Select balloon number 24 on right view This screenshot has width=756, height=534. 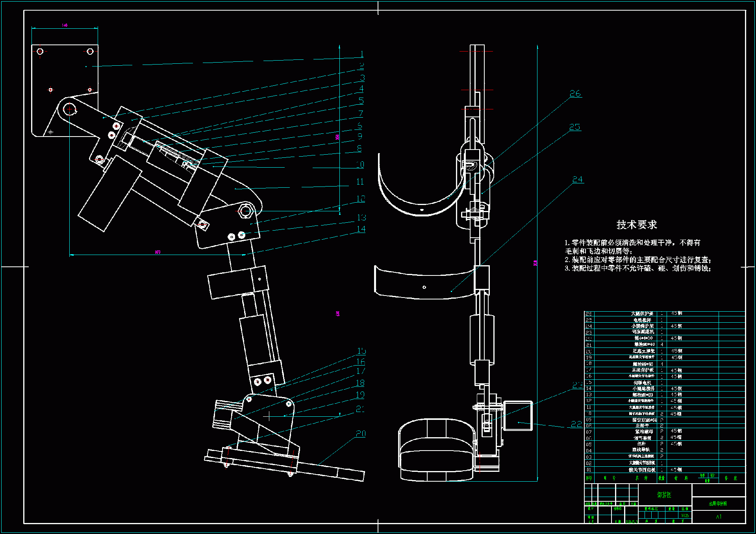point(577,179)
